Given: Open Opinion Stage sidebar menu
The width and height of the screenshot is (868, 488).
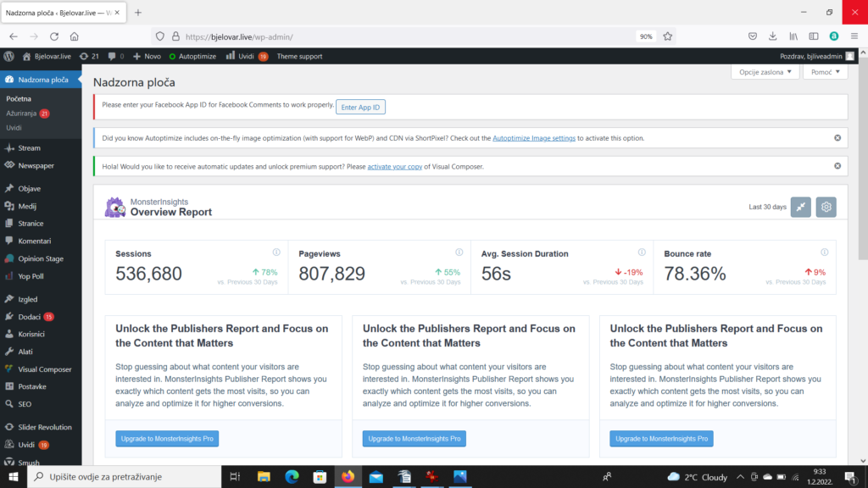Looking at the screenshot, I should tap(41, 258).
